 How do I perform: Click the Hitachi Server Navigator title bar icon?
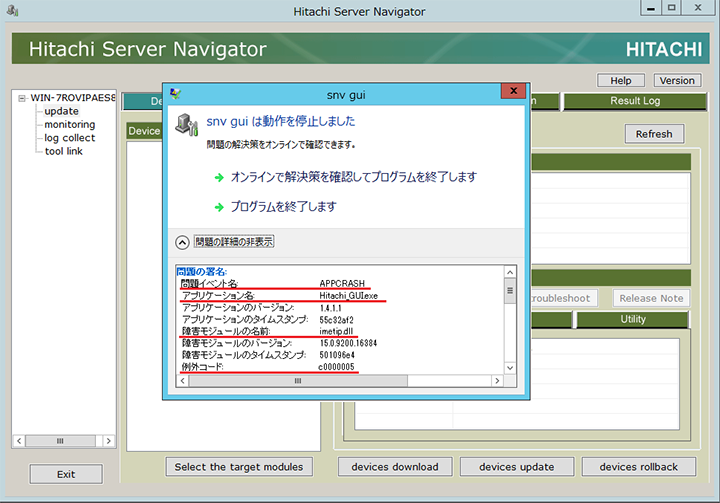click(x=12, y=11)
